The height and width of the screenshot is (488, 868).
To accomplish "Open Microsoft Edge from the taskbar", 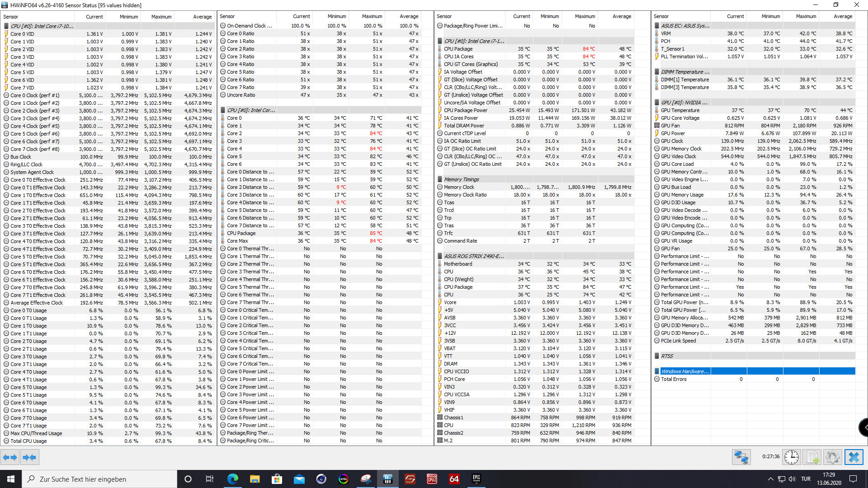I will pyautogui.click(x=233, y=479).
